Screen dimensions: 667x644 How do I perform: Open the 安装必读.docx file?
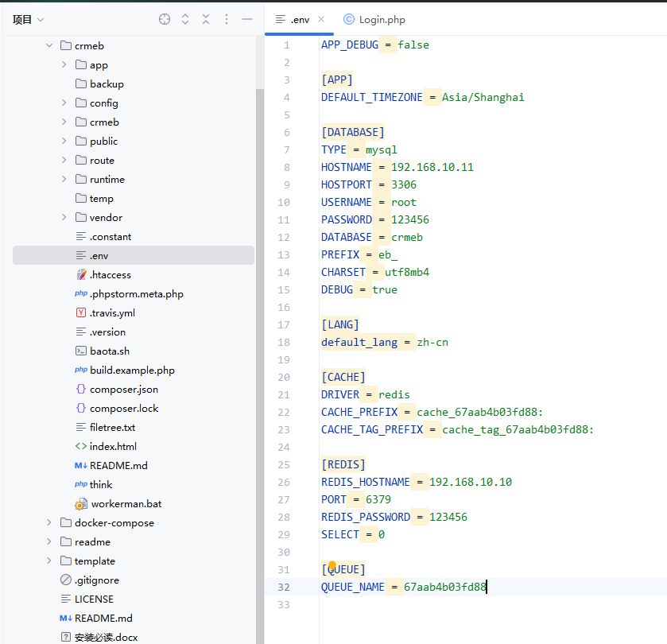(x=99, y=637)
